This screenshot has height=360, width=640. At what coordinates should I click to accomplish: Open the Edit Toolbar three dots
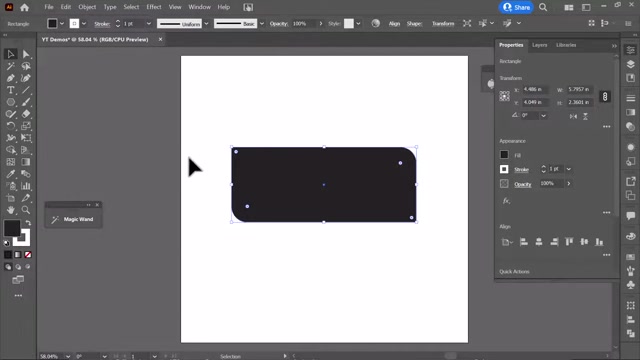point(18,296)
